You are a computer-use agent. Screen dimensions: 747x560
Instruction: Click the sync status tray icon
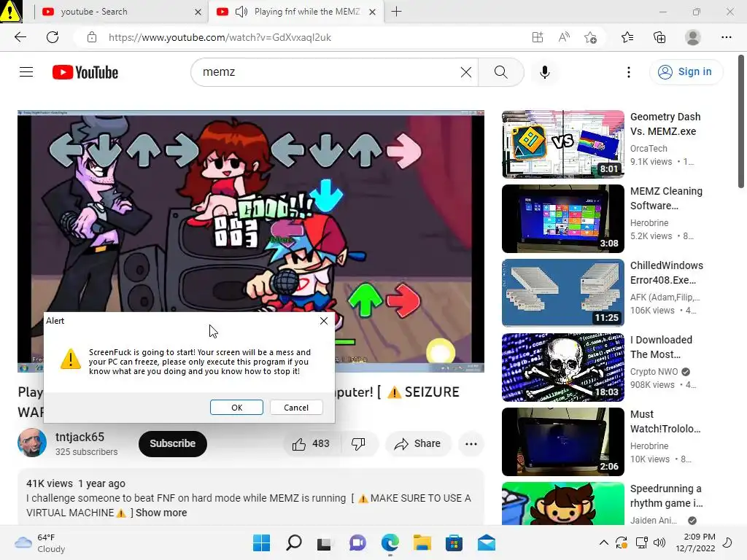pyautogui.click(x=622, y=542)
